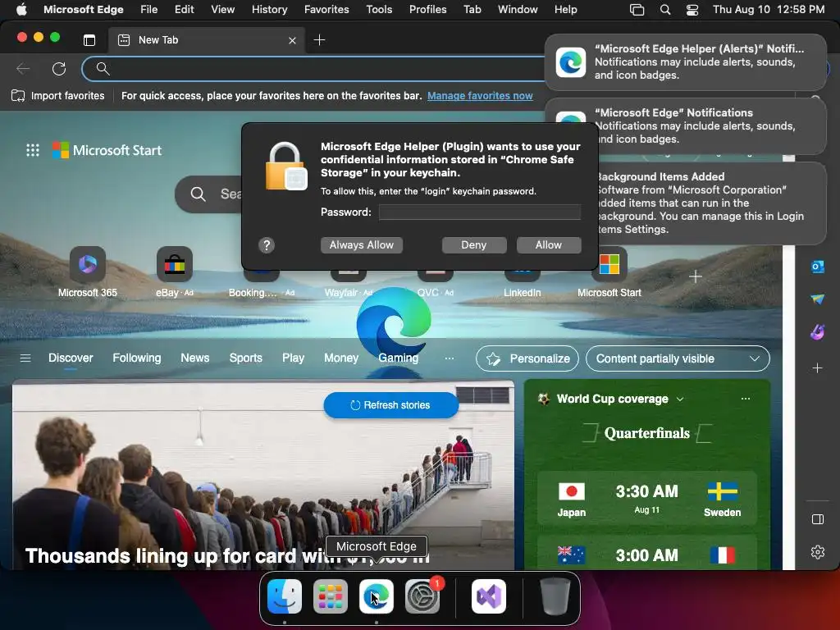Deny the keychain access request

pos(473,244)
